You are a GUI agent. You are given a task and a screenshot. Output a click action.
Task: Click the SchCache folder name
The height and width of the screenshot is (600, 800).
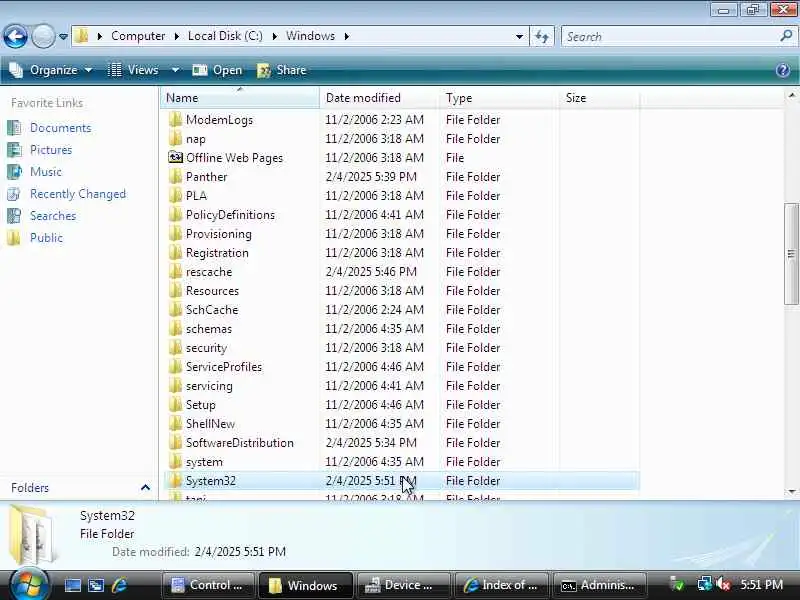tap(212, 310)
